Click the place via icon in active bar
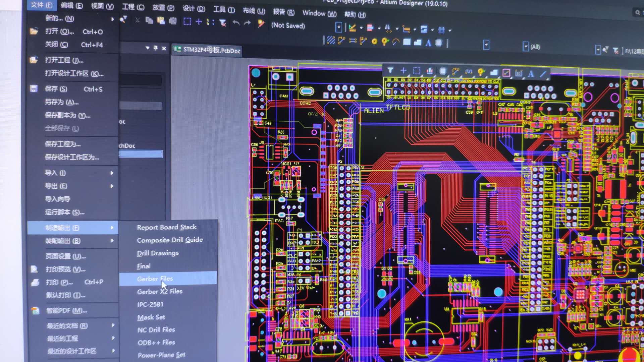Viewport: 644px width, 362px height. point(481,72)
